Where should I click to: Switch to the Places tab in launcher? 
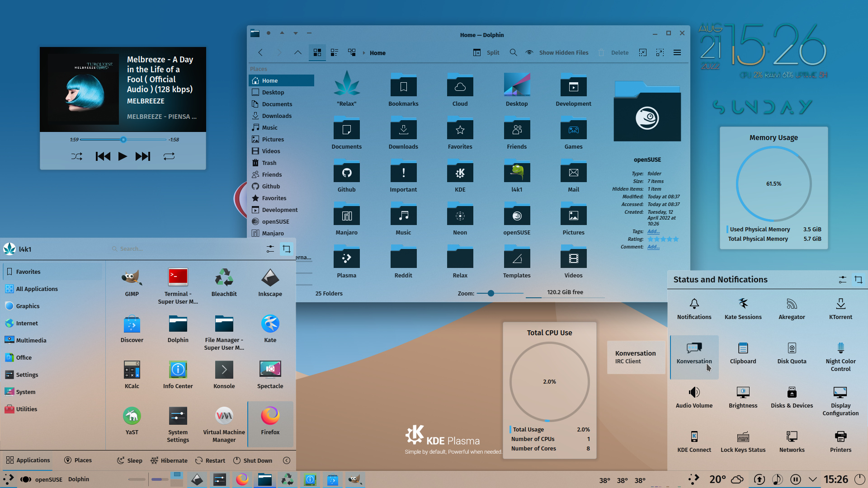[78, 460]
